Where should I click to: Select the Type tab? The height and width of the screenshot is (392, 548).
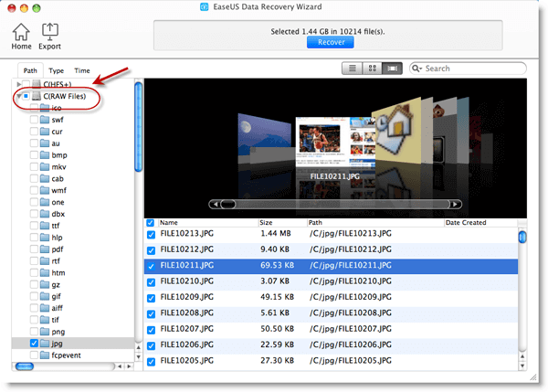tap(57, 70)
